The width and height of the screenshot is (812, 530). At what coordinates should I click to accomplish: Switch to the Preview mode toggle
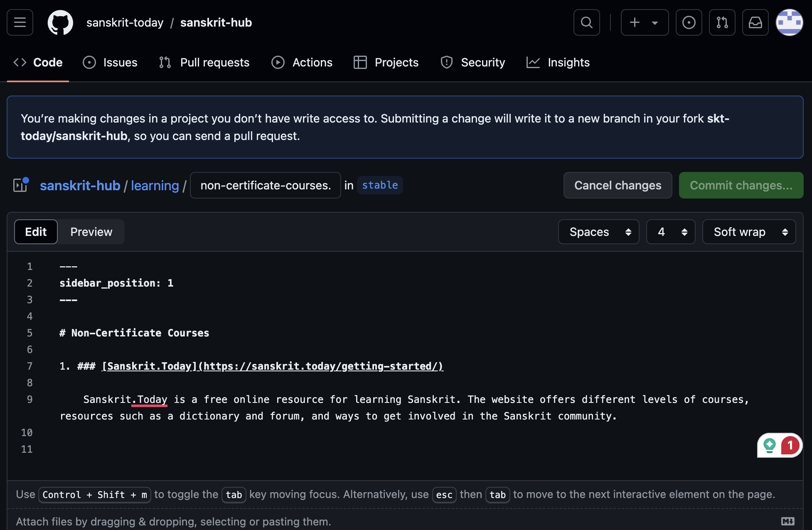pos(91,232)
